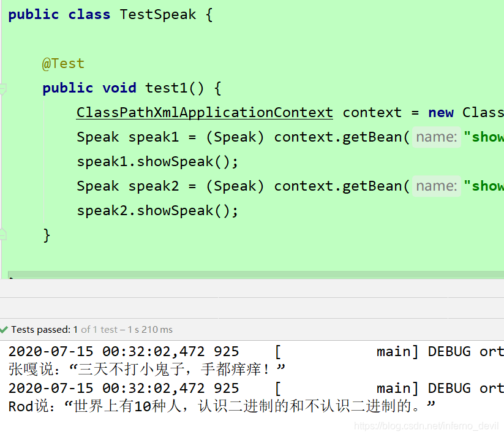Click the speak1.showSpeak() call line

click(x=157, y=162)
